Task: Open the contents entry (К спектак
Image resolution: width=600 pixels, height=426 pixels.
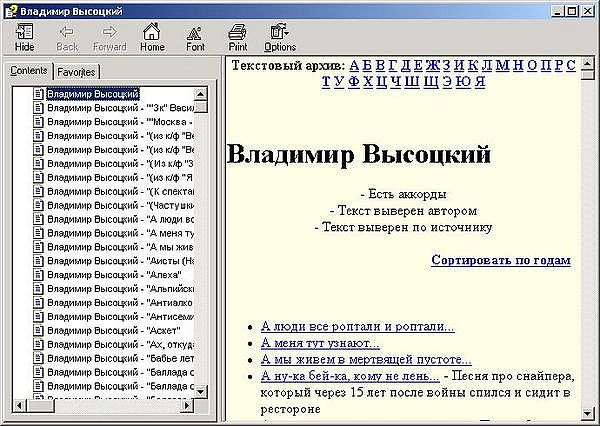Action: pyautogui.click(x=121, y=191)
